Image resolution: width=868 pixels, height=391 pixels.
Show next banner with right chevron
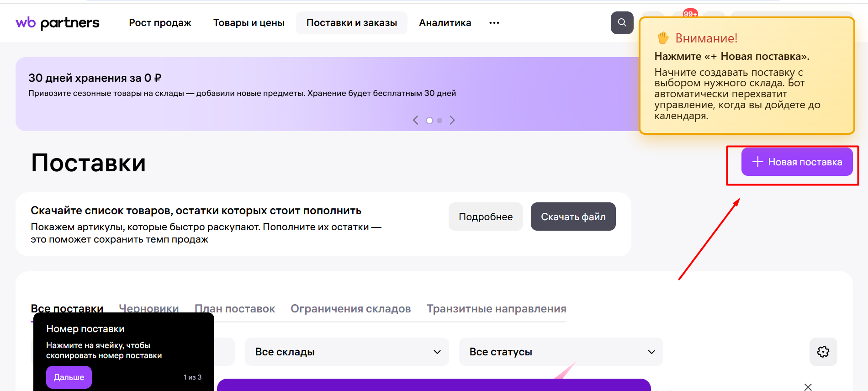(452, 120)
